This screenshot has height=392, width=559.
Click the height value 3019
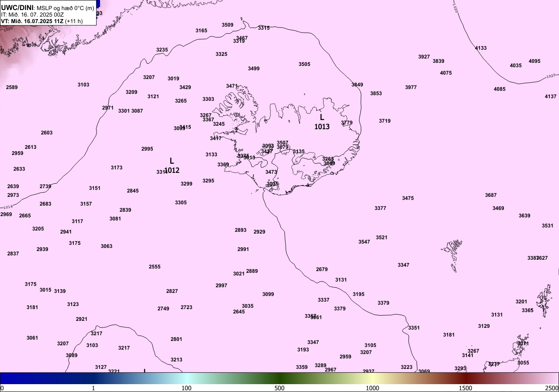pyautogui.click(x=173, y=79)
